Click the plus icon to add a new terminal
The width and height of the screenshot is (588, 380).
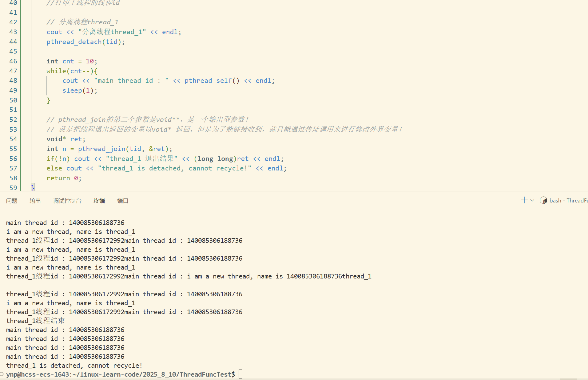[524, 200]
